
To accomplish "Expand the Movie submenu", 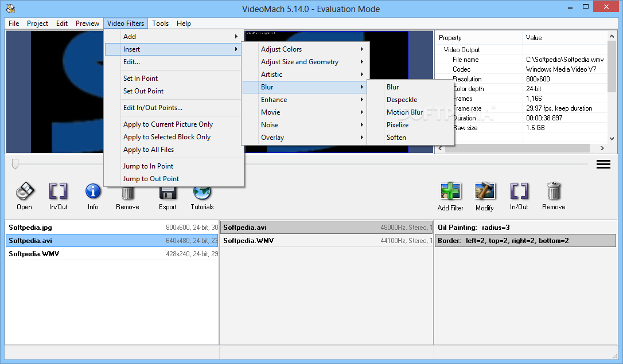I will tap(305, 112).
